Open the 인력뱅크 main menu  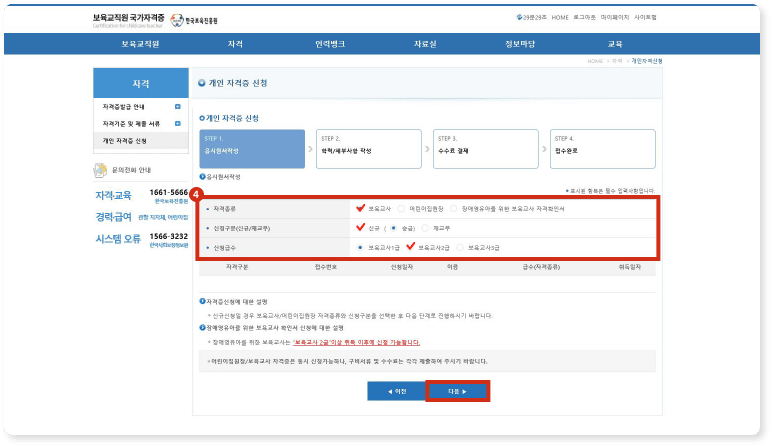pyautogui.click(x=330, y=44)
